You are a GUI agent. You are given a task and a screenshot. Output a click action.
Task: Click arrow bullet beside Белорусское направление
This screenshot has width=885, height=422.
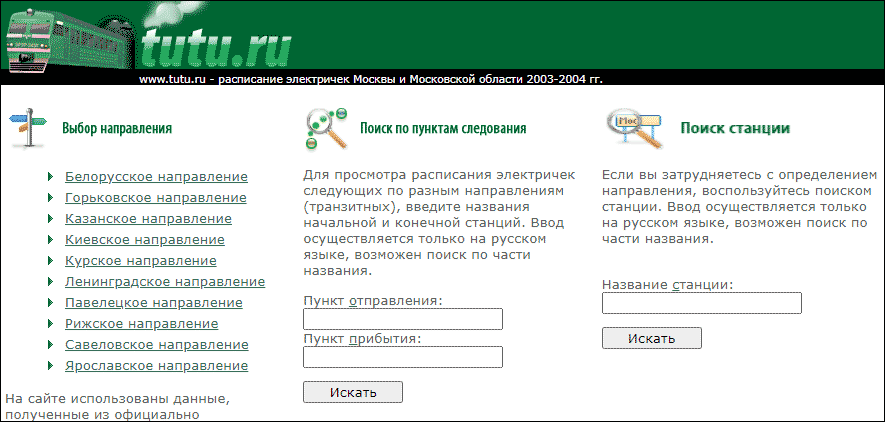click(51, 177)
